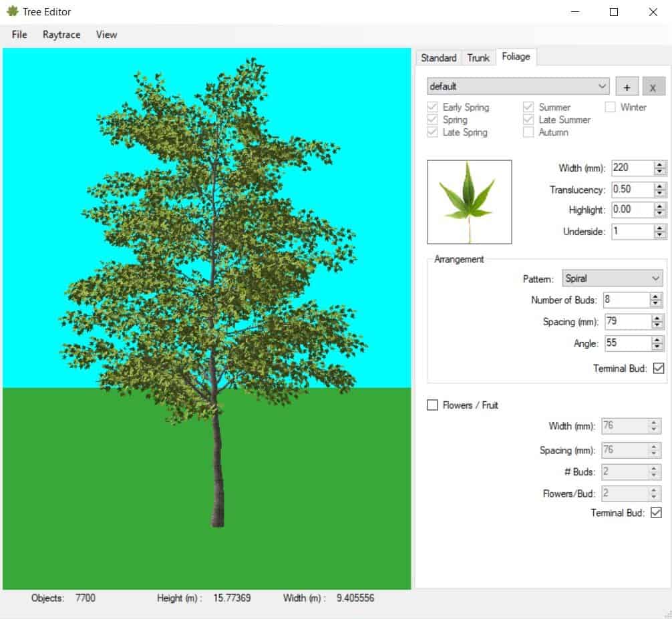
Task: Click the leaf texture thumbnail
Action: pyautogui.click(x=470, y=202)
